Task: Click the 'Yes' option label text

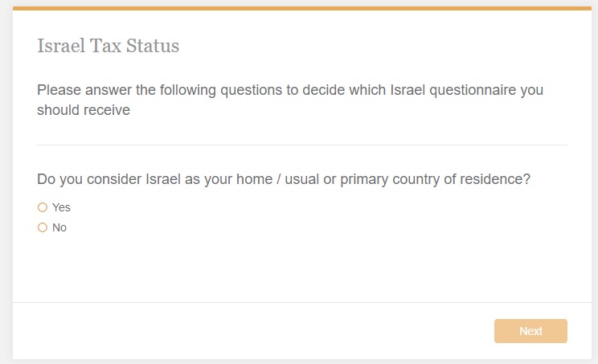Action: [61, 207]
